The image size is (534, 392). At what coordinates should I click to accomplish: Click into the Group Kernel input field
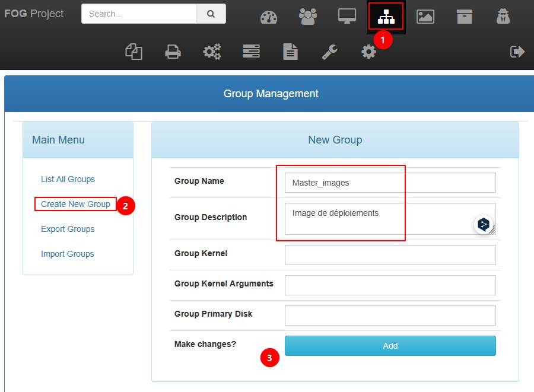tap(390, 255)
